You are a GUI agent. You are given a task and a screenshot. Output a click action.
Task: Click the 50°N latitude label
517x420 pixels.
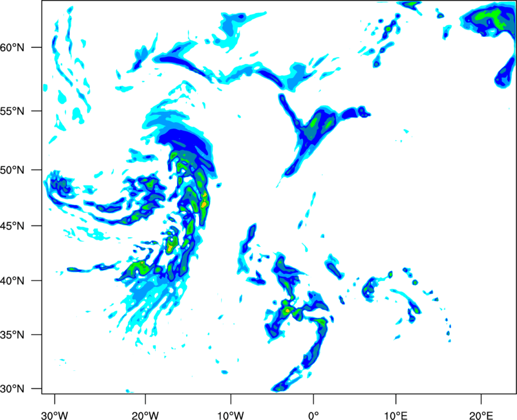point(12,170)
